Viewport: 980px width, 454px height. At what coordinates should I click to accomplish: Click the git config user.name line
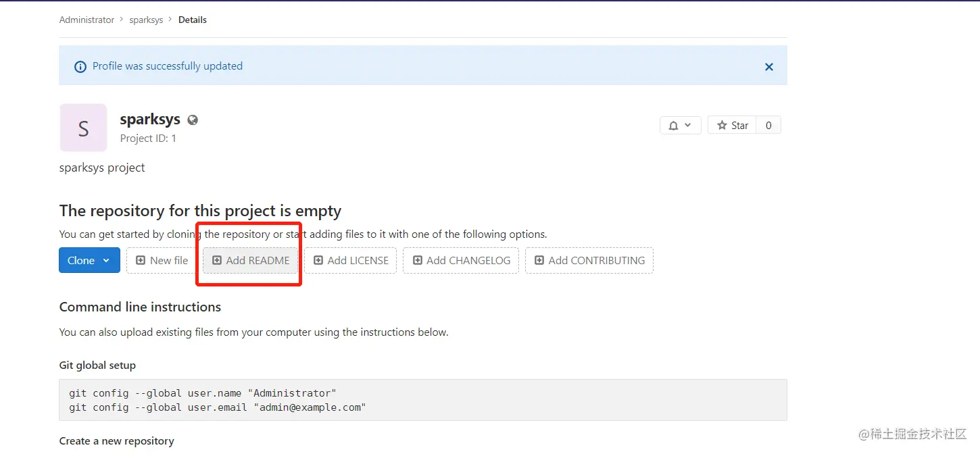tap(202, 393)
